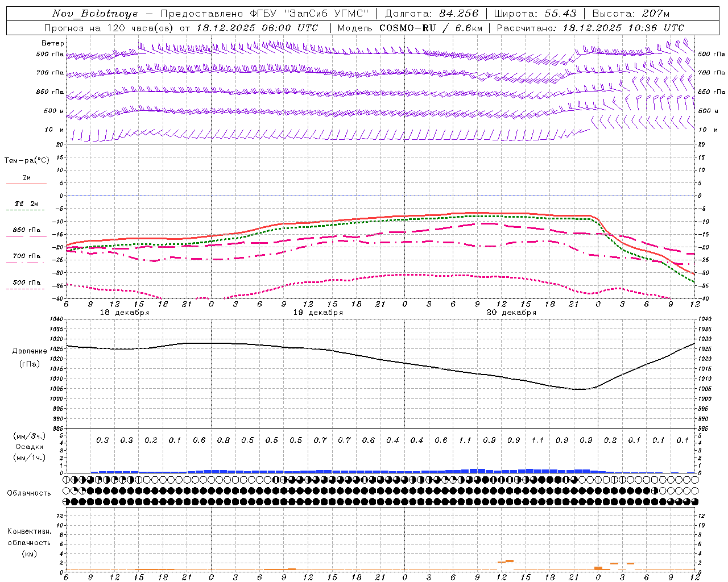Screen dimensions: 728x582
Task: Click the solid red "2м" temperature legend entry
Action: point(27,178)
